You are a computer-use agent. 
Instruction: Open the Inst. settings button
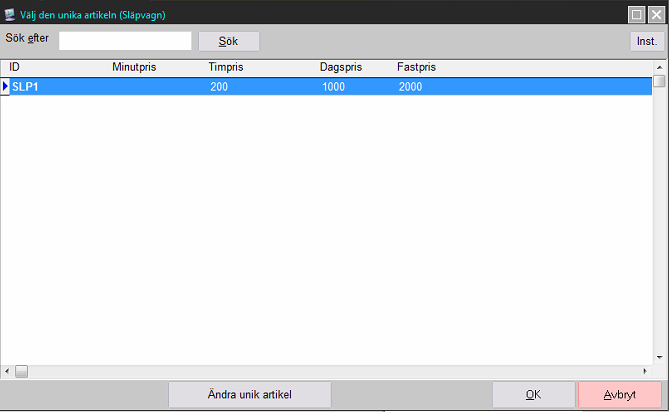tap(645, 41)
